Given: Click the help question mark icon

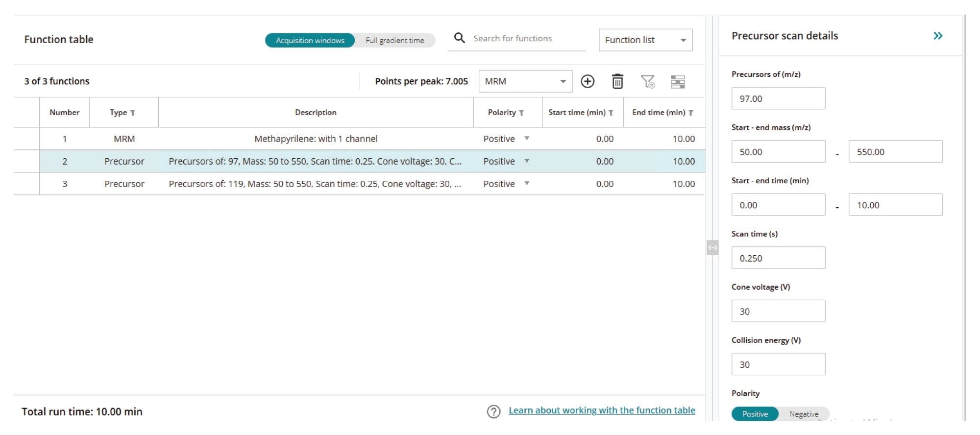Looking at the screenshot, I should [x=493, y=411].
